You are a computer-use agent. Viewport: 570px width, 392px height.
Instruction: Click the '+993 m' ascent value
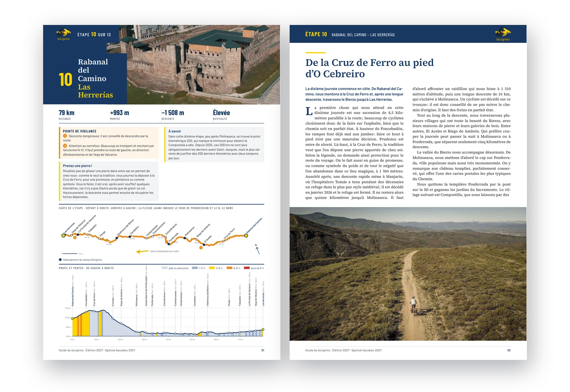(120, 113)
